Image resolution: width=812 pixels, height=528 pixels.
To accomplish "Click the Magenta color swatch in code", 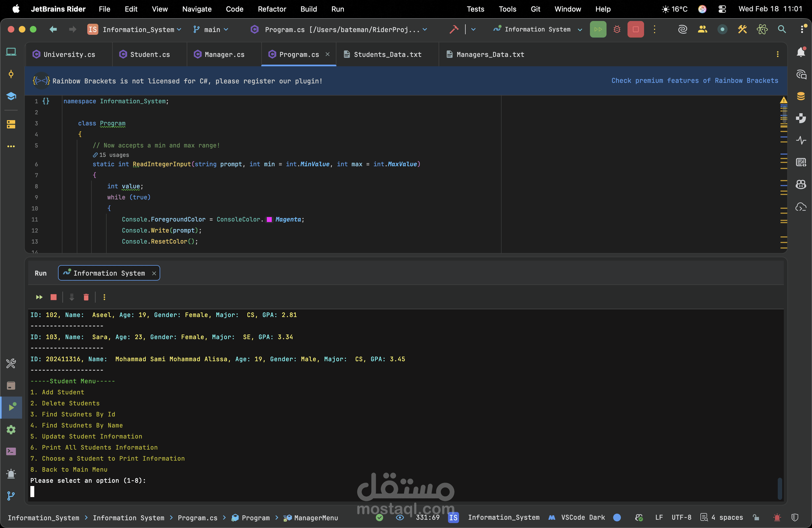I will click(x=269, y=220).
